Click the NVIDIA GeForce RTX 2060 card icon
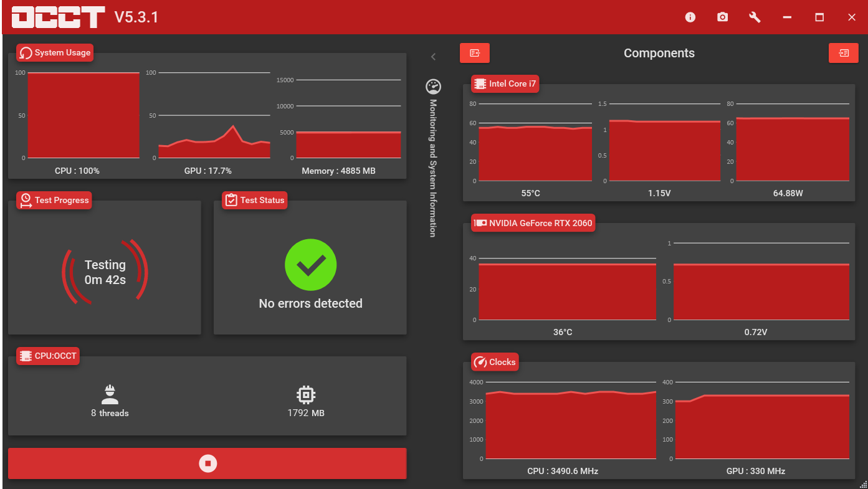This screenshot has width=868, height=489. (480, 223)
